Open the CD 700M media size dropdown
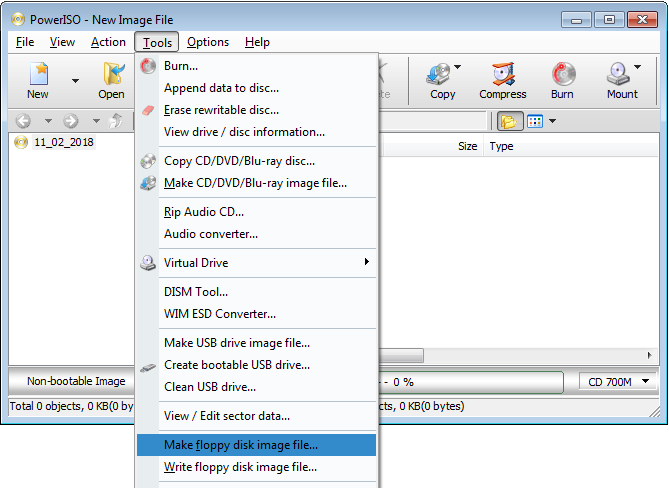This screenshot has width=669, height=488. 618,382
